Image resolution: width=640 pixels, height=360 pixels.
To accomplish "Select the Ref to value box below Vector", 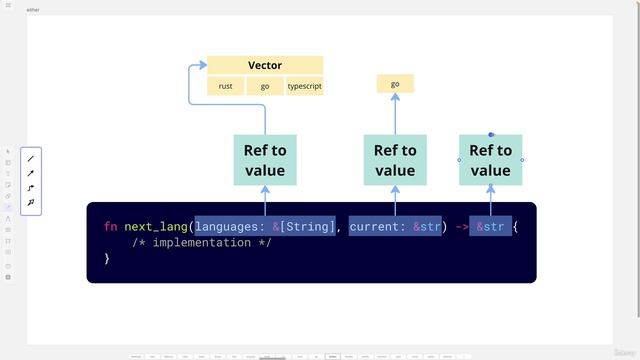I will pos(265,160).
